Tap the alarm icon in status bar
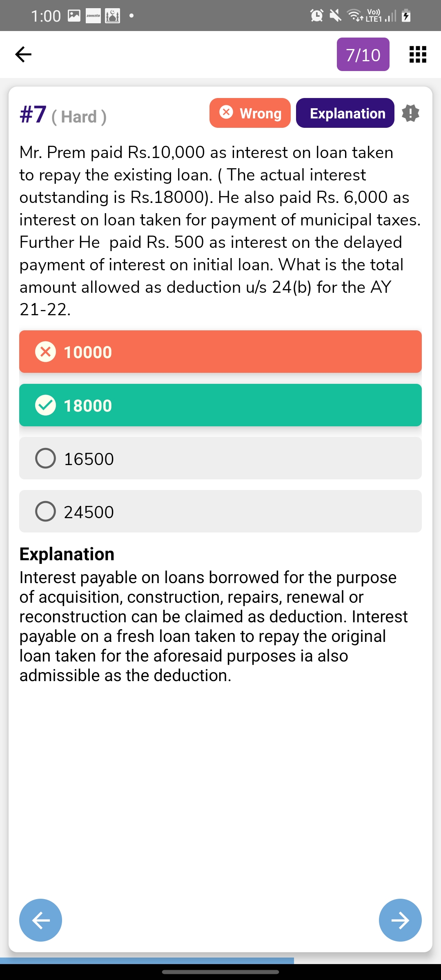The image size is (441, 980). click(x=317, y=16)
